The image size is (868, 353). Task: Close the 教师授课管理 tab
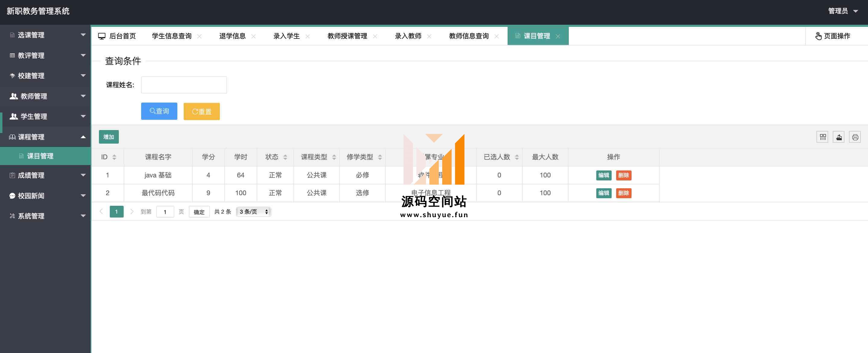[x=375, y=37]
